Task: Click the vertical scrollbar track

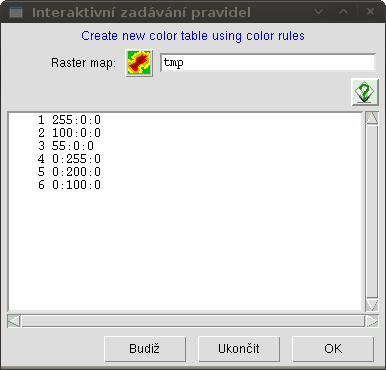Action: click(372, 212)
